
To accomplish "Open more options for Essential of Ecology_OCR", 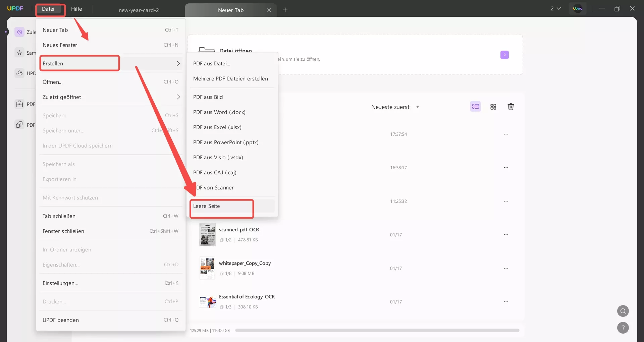I will point(506,302).
